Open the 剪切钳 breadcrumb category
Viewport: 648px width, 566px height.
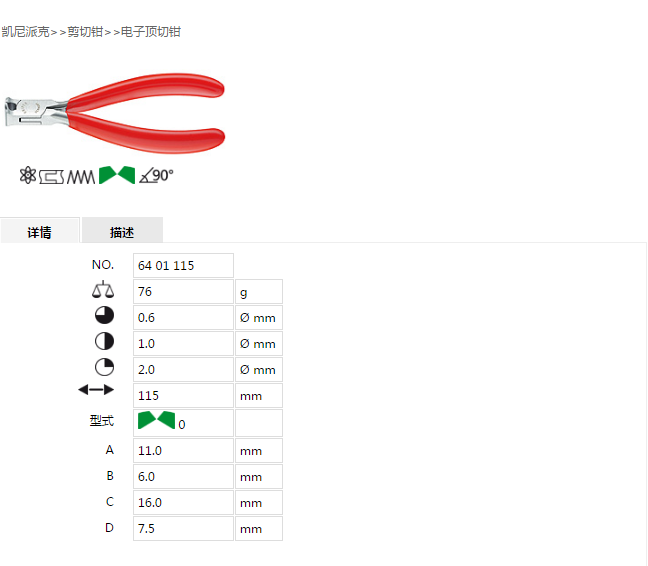click(85, 32)
